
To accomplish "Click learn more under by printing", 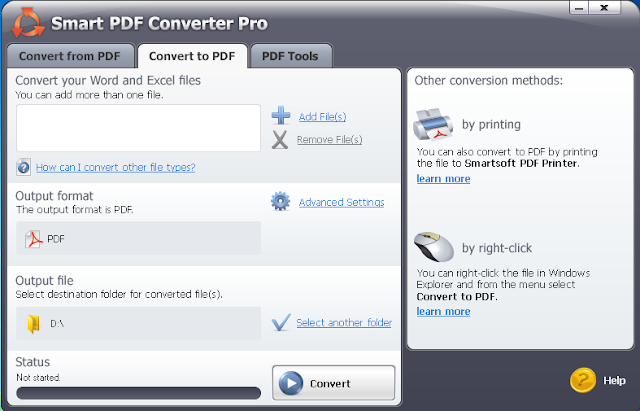I will pyautogui.click(x=443, y=179).
